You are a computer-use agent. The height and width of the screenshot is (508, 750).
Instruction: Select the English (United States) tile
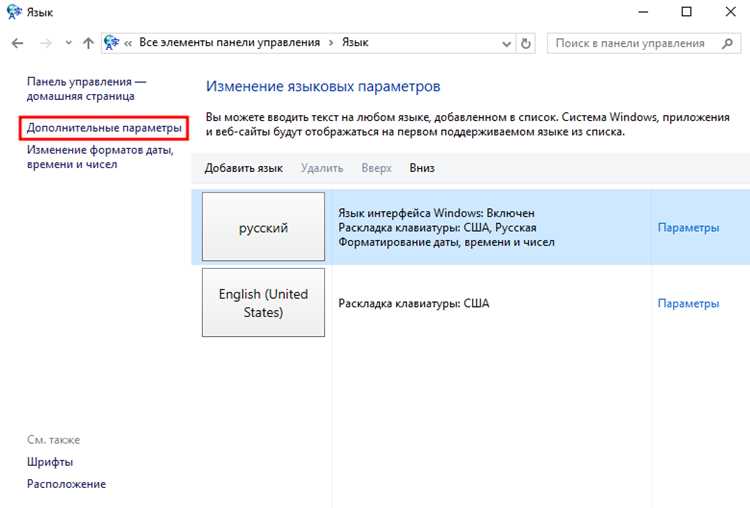pyautogui.click(x=264, y=302)
